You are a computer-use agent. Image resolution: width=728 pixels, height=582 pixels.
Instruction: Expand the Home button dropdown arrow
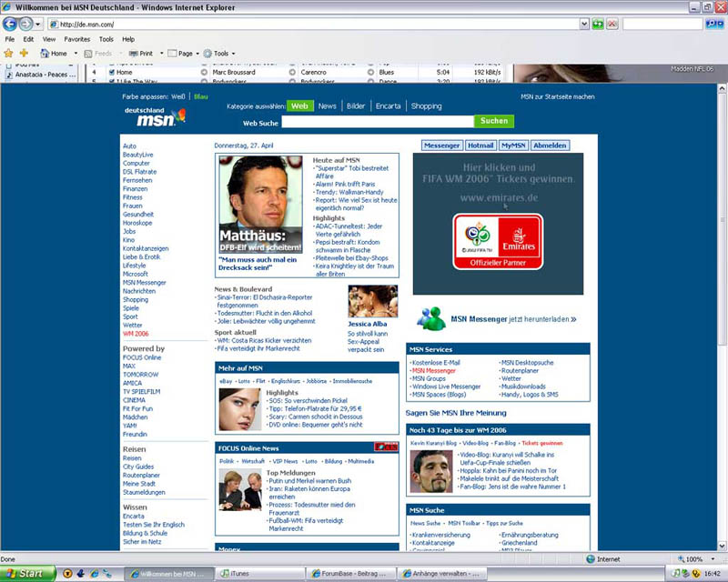click(x=76, y=54)
